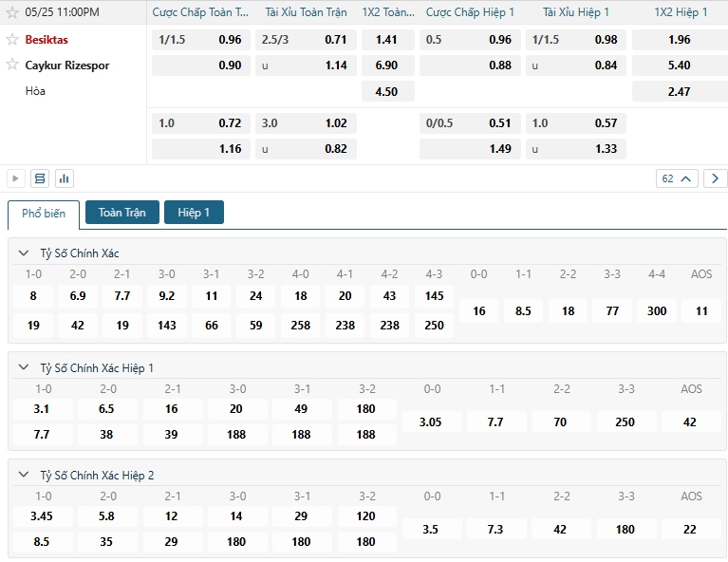The image size is (728, 562).
Task: Click the favorite star next to Besiktas
Action: click(12, 40)
